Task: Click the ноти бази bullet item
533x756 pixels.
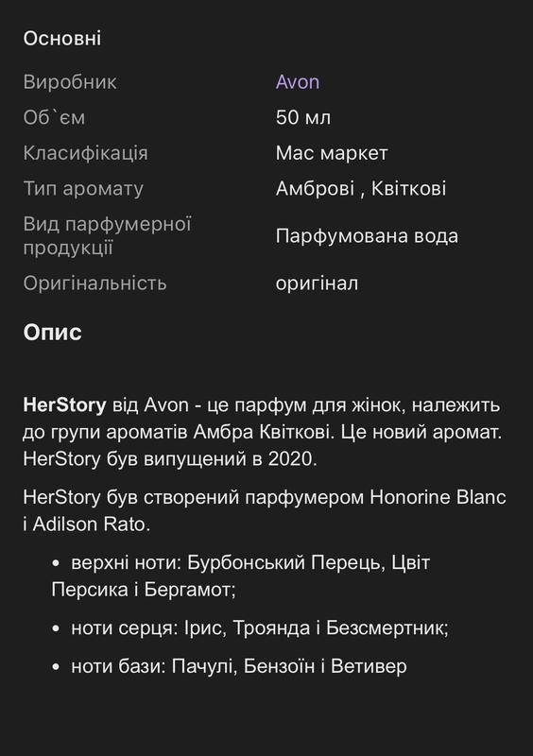Action: point(229,667)
